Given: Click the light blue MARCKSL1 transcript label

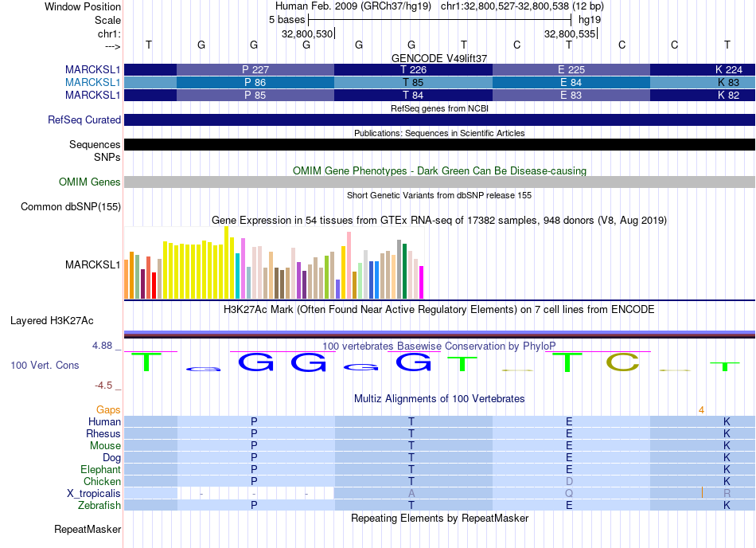Looking at the screenshot, I should [x=92, y=83].
